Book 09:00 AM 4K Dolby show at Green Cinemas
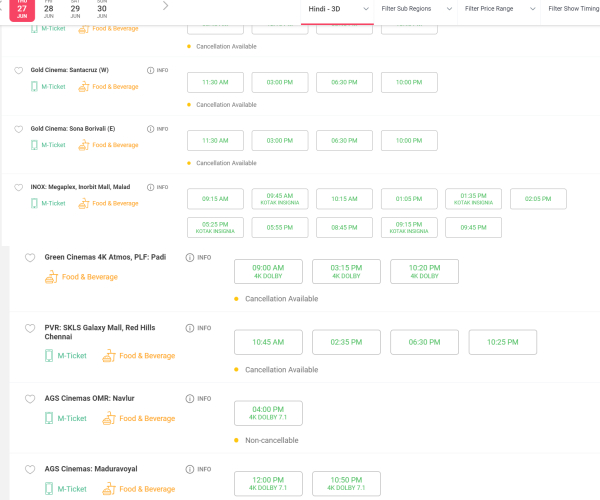600x500 pixels. tap(268, 272)
